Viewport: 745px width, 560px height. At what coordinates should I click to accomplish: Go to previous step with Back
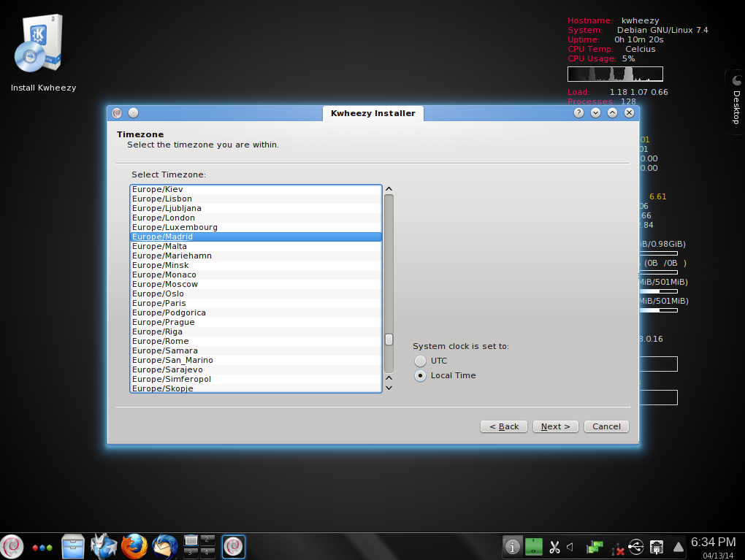(x=504, y=426)
